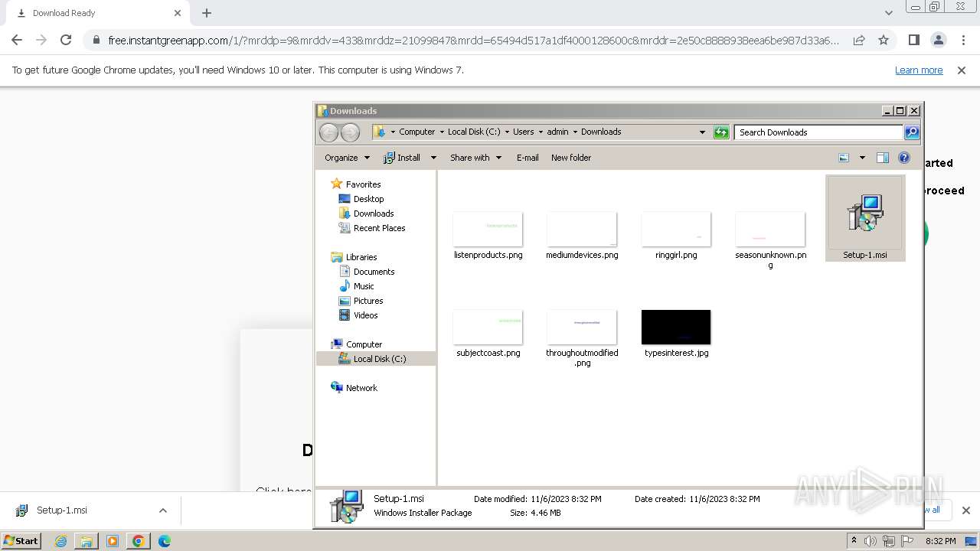Launch Microsoft Edge from the taskbar

point(164,541)
